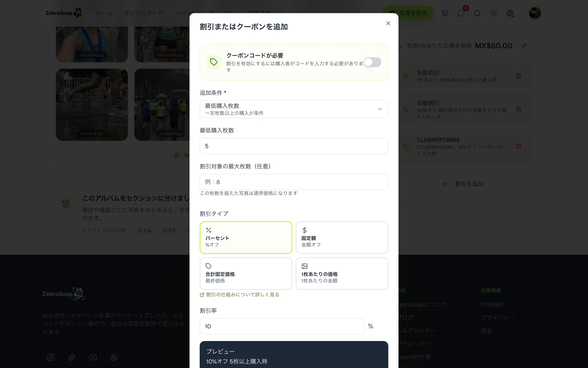Delete the CLUBREFORMA coupon

[519, 146]
